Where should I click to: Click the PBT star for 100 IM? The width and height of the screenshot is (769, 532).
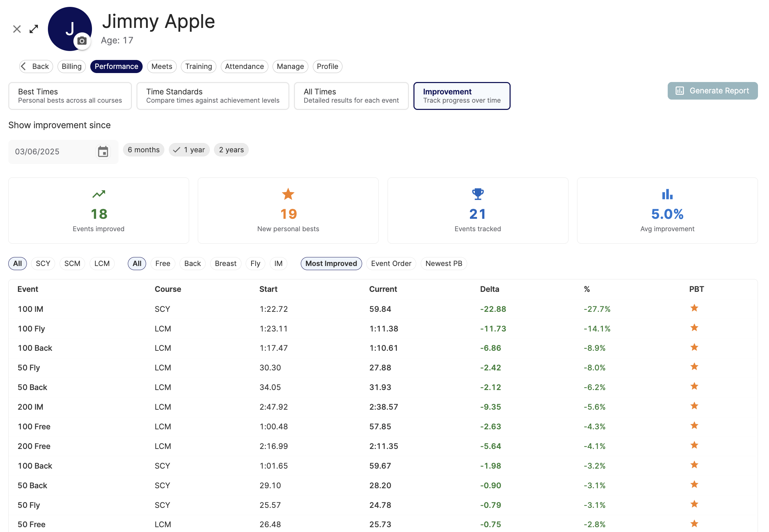(694, 308)
